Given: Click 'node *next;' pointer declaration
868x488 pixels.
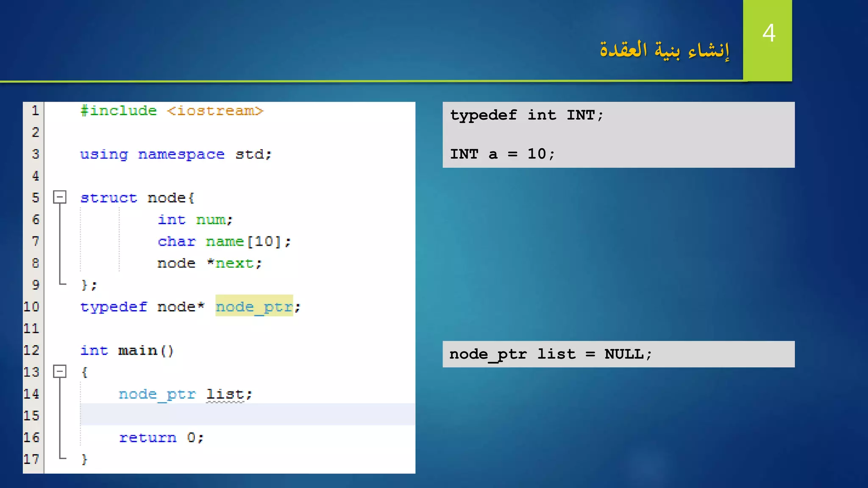Looking at the screenshot, I should (x=210, y=263).
